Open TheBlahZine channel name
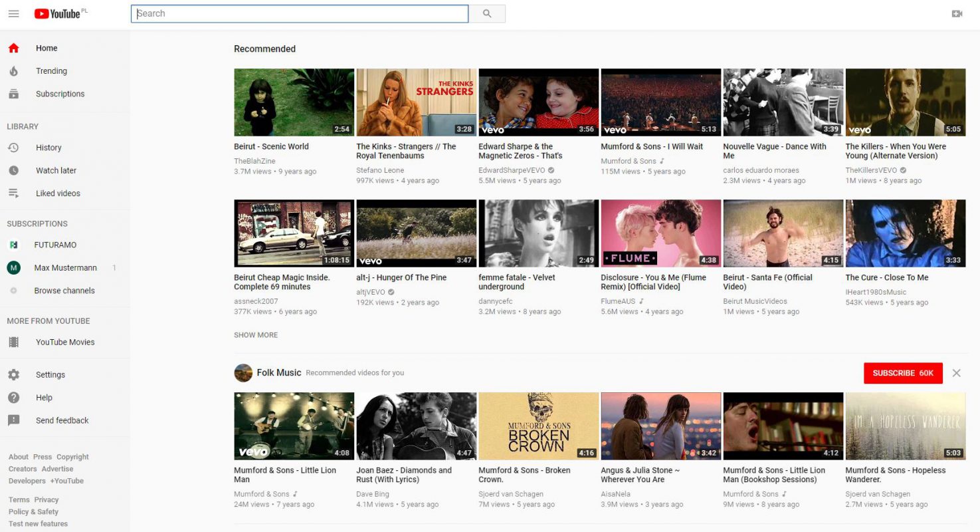The image size is (980, 532). pos(254,161)
